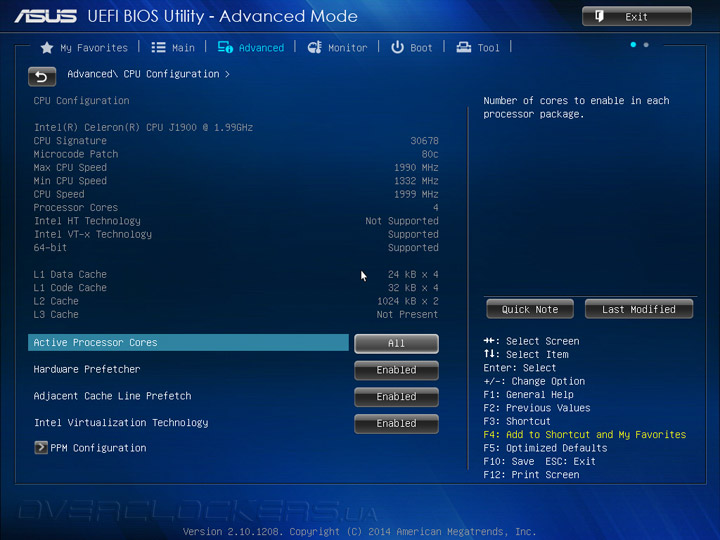The image size is (720, 540).
Task: Select the Hardware Prefetcher label
Action: point(87,369)
